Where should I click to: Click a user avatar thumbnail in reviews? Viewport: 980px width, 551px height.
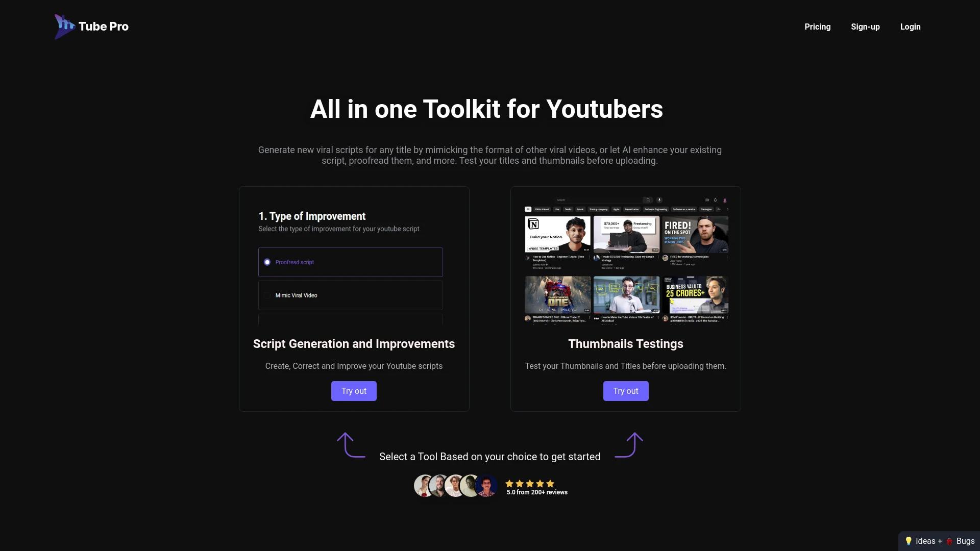tap(424, 486)
